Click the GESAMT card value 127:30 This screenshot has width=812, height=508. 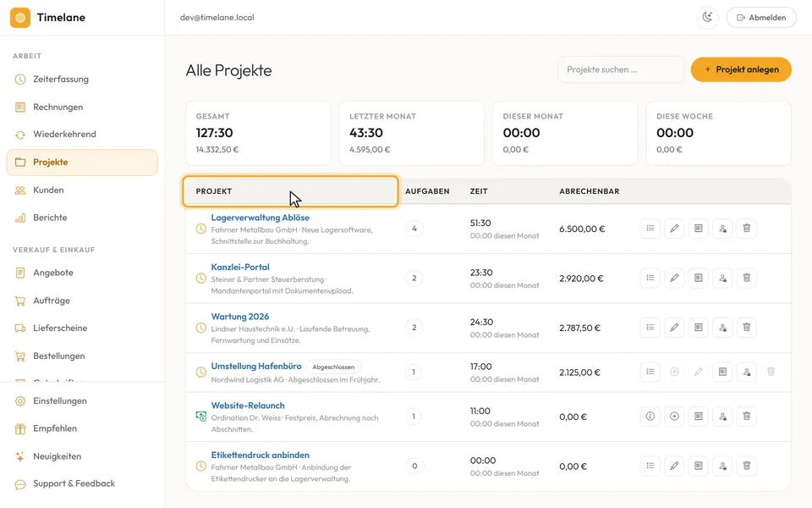(214, 133)
